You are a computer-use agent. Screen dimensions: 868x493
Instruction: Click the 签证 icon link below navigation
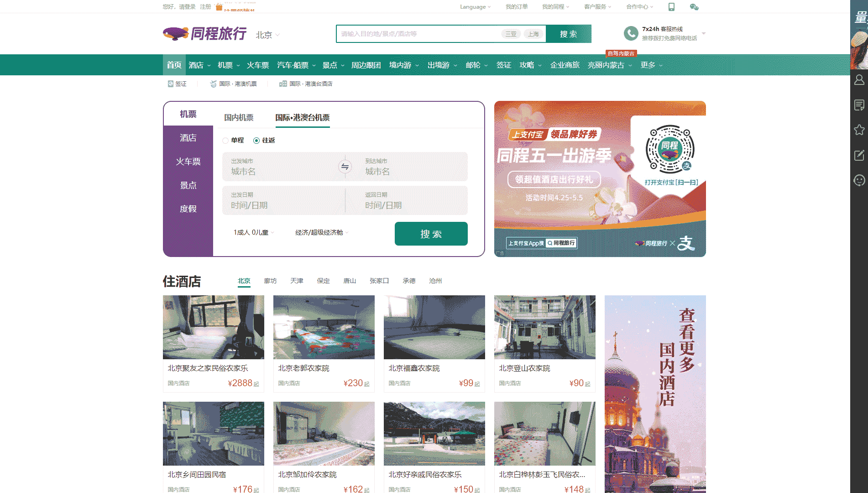177,84
